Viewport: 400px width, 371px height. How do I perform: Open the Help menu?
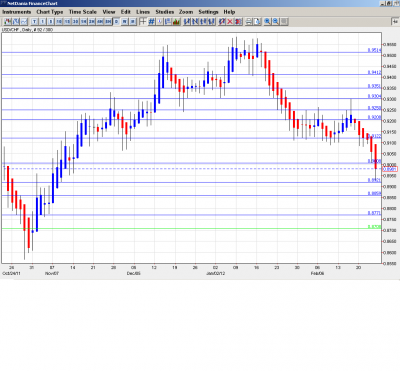(229, 12)
